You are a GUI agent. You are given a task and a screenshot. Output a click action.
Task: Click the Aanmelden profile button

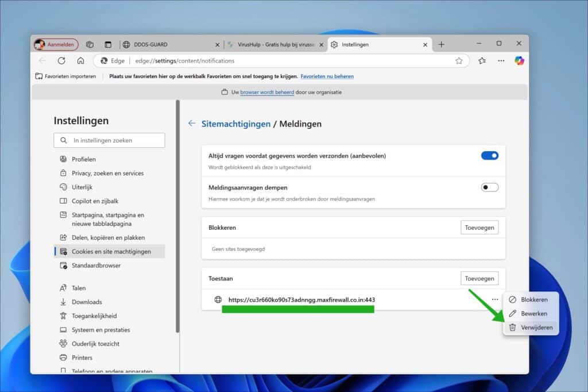[56, 44]
